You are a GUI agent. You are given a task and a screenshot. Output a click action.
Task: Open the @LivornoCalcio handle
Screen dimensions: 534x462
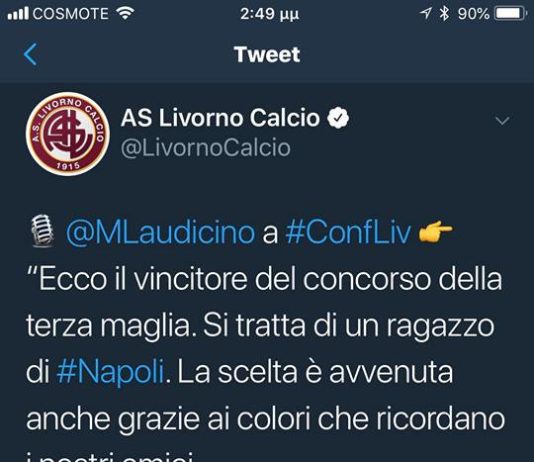(206, 148)
